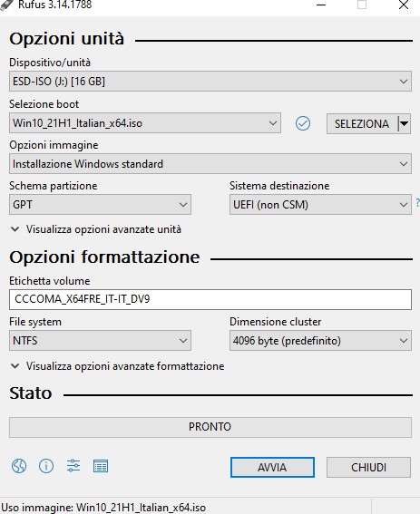Open the Sistema destinazione UEFI dropdown
This screenshot has width=420, height=514.
click(320, 205)
